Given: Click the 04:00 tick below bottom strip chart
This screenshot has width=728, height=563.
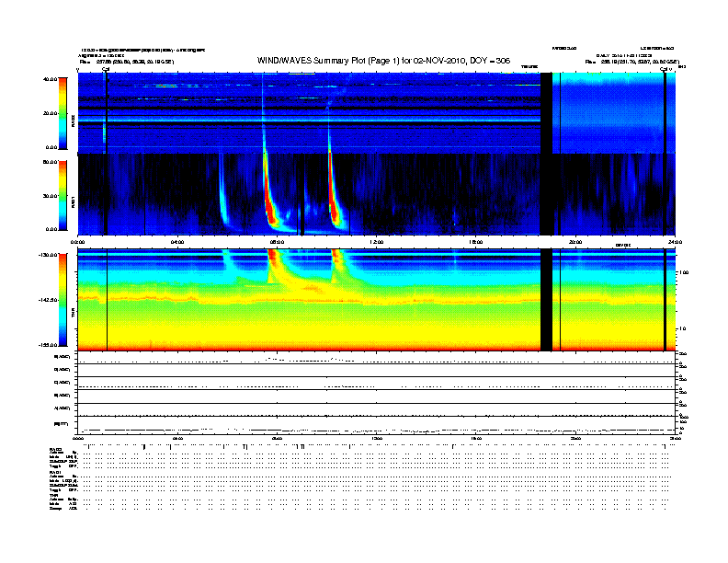Looking at the screenshot, I should tap(177, 439).
